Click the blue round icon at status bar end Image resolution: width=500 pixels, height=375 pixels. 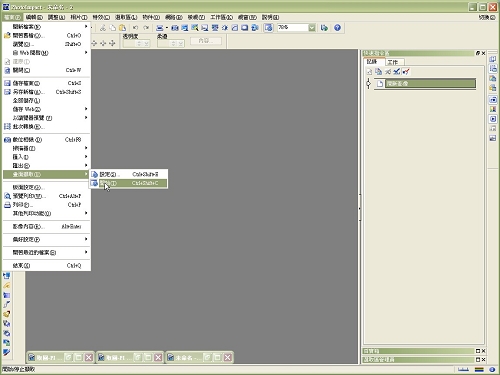[x=492, y=369]
